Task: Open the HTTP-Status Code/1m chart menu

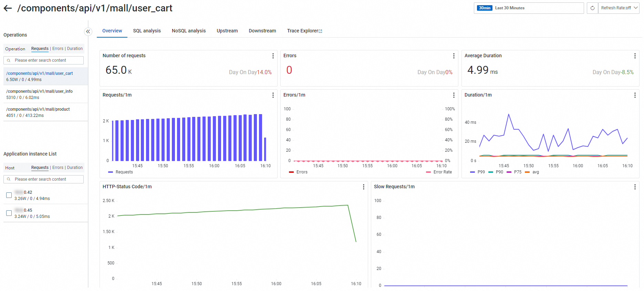Action: [363, 187]
